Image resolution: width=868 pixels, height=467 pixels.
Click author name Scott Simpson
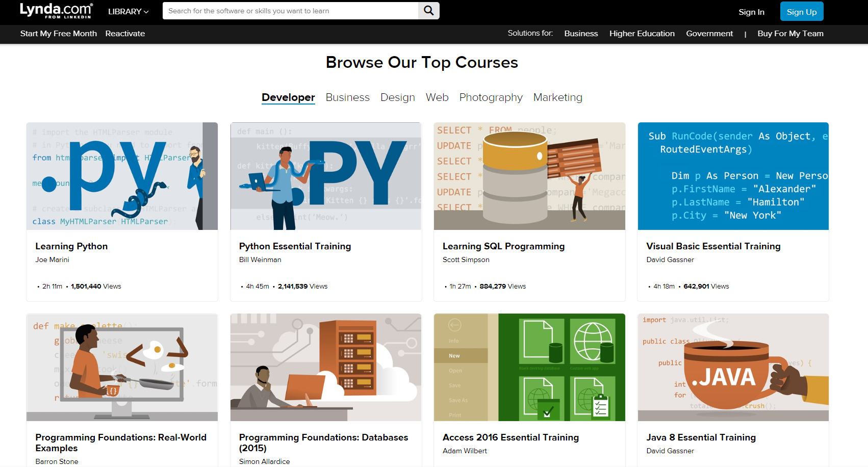click(x=466, y=260)
